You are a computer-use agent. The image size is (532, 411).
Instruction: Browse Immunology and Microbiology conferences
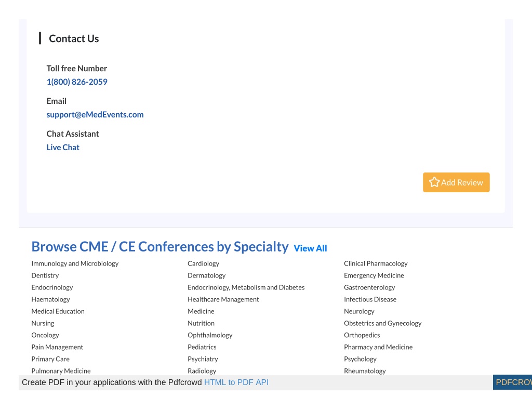75,263
